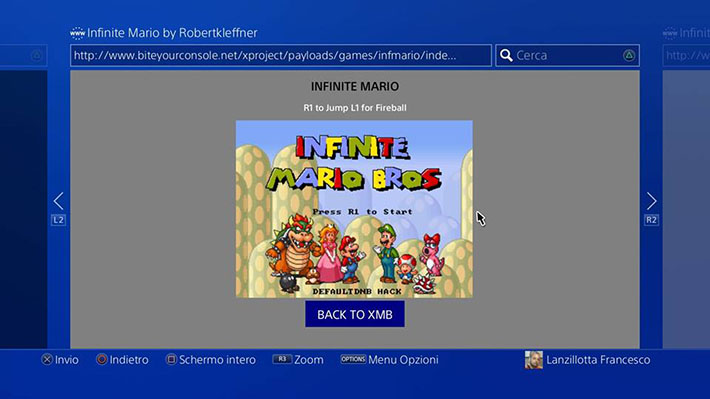The height and width of the screenshot is (399, 710).
Task: Go to next page with right chevron
Action: [651, 201]
